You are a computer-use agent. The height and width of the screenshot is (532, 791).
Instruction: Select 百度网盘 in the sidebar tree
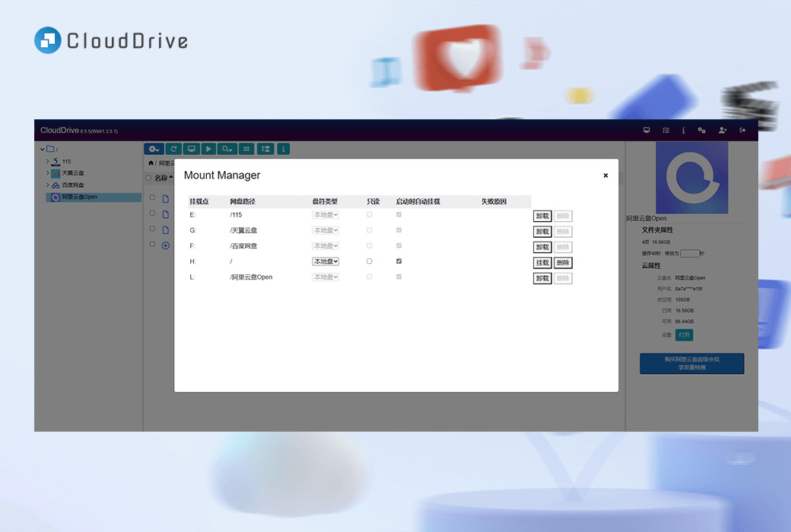coord(73,185)
